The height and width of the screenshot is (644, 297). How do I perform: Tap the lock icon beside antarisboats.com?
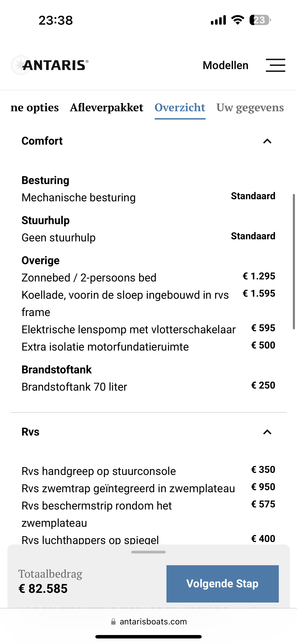coord(113,621)
